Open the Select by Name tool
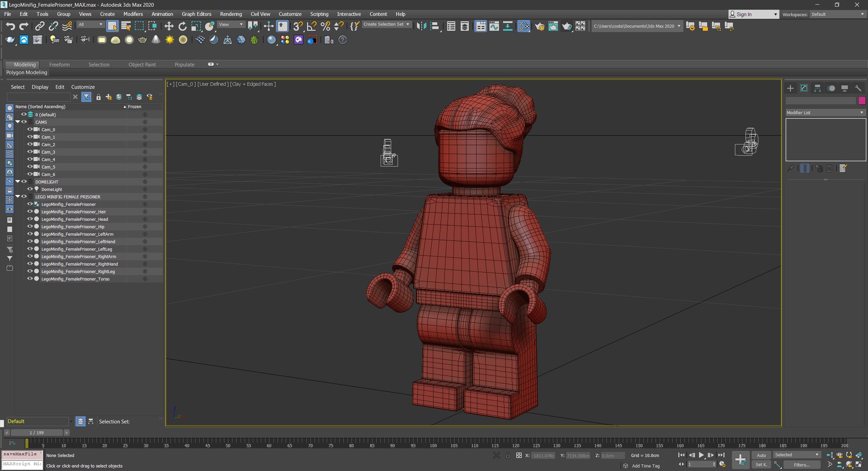The image size is (868, 471). [126, 26]
